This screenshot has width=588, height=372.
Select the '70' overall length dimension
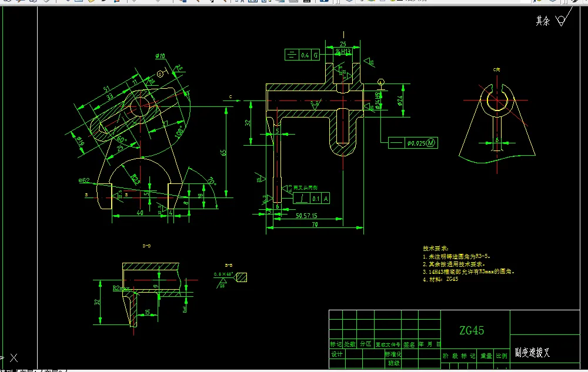coord(315,224)
